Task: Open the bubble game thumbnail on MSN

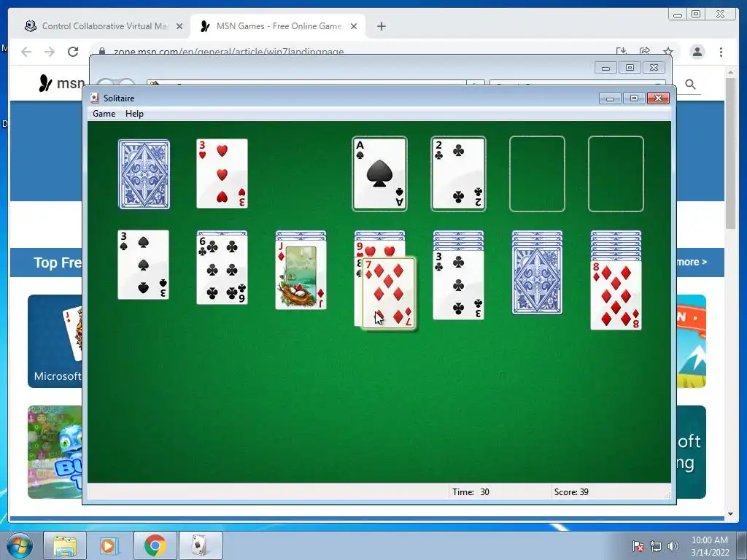Action: (x=55, y=452)
